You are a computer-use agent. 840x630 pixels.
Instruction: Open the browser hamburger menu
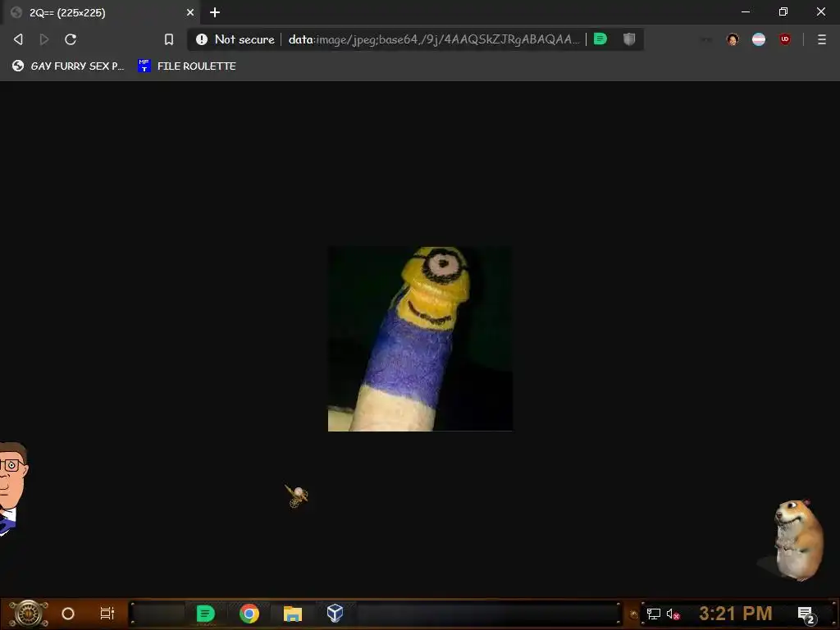click(821, 39)
